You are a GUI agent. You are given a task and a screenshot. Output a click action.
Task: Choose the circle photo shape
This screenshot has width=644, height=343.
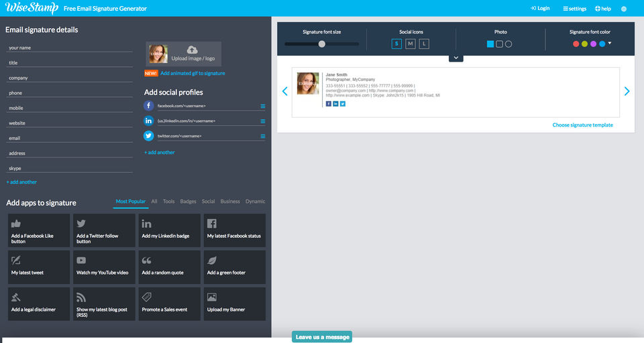tap(508, 44)
